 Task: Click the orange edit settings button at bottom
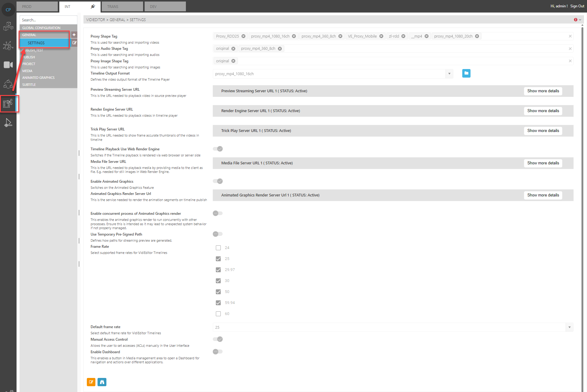coord(91,382)
